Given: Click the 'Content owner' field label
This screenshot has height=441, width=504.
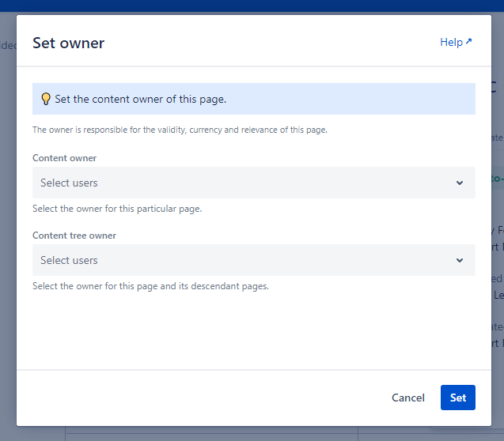Looking at the screenshot, I should tap(64, 158).
